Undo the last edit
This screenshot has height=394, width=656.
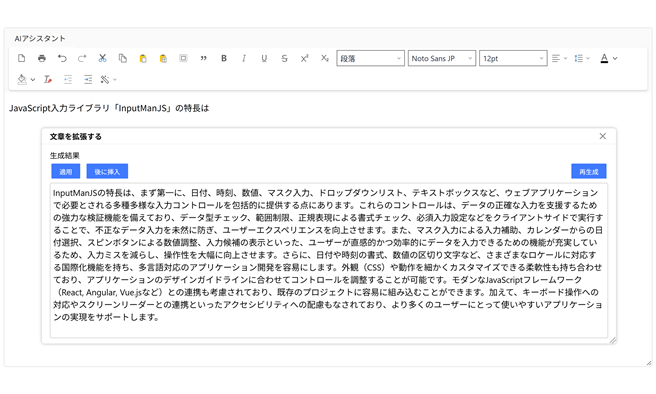(x=62, y=59)
